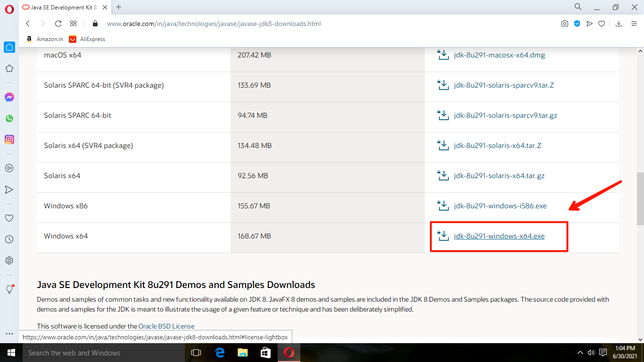Open the Action Center notification icon
This screenshot has width=644, height=362.
603,353
